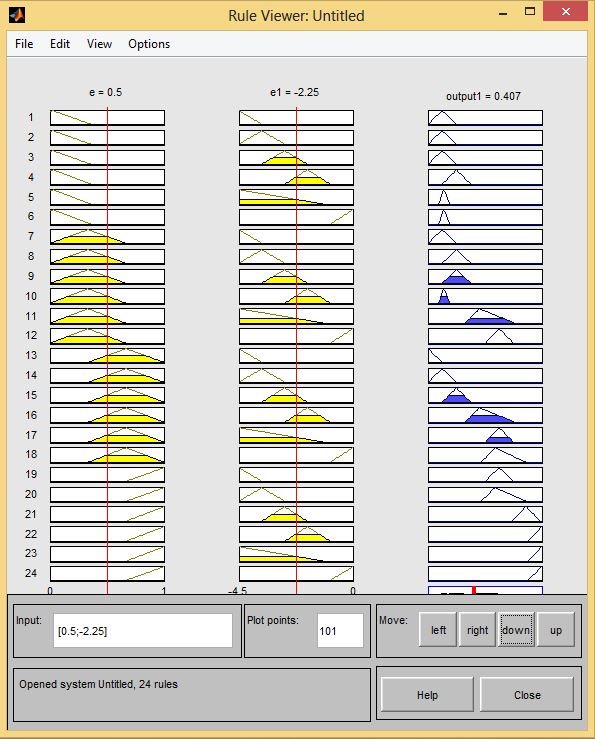Click rule 21 output membership plot
This screenshot has width=595, height=739.
pos(486,514)
